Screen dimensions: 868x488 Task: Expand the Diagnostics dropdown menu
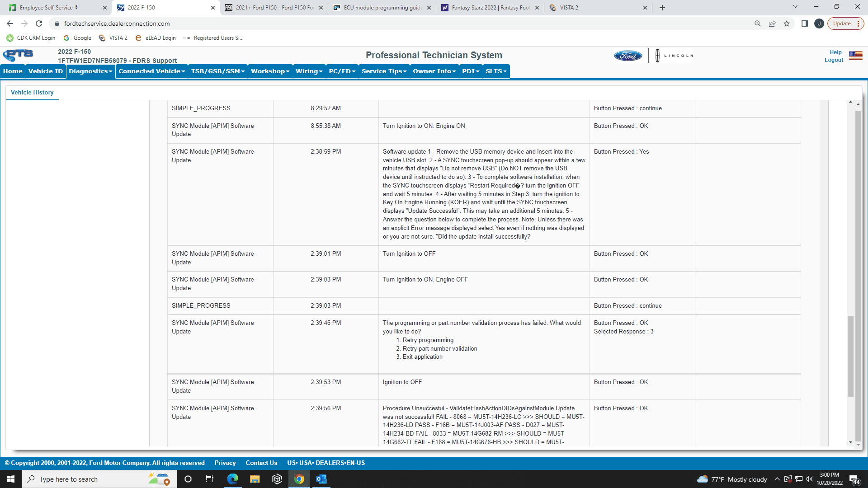pyautogui.click(x=90, y=71)
